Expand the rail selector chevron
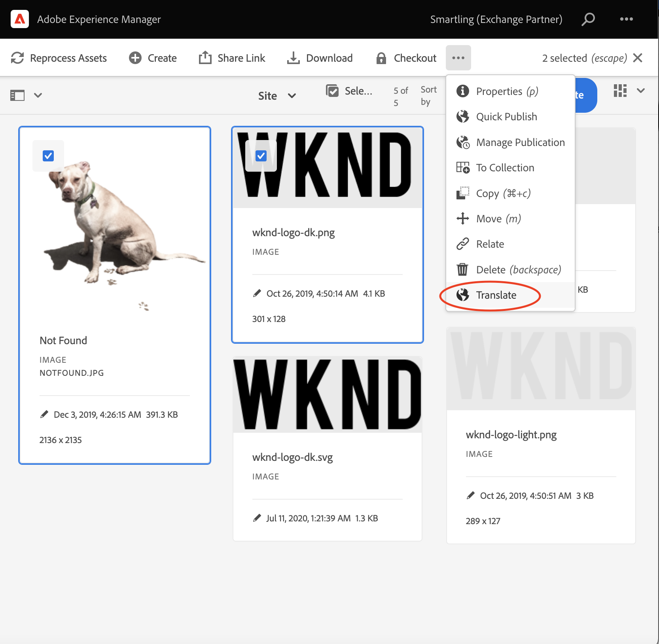The image size is (659, 644). pyautogui.click(x=38, y=95)
